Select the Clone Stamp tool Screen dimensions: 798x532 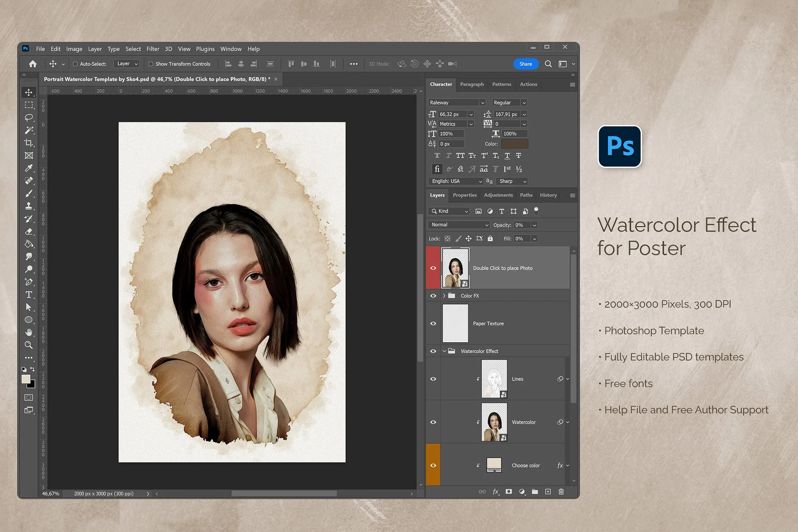pos(29,206)
